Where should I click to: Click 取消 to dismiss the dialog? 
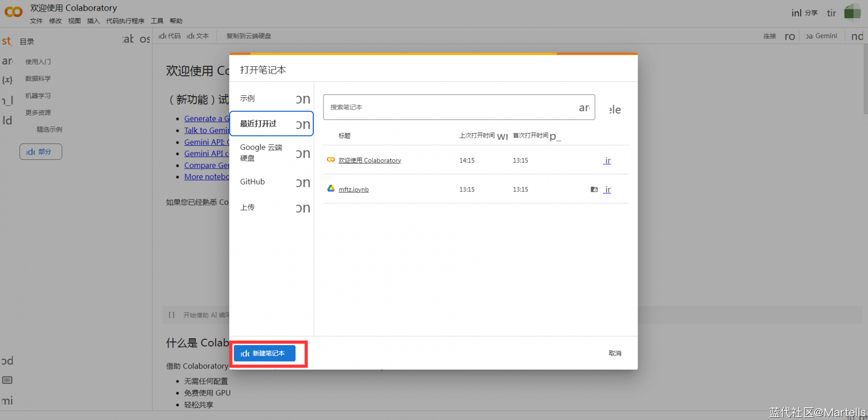coord(614,353)
